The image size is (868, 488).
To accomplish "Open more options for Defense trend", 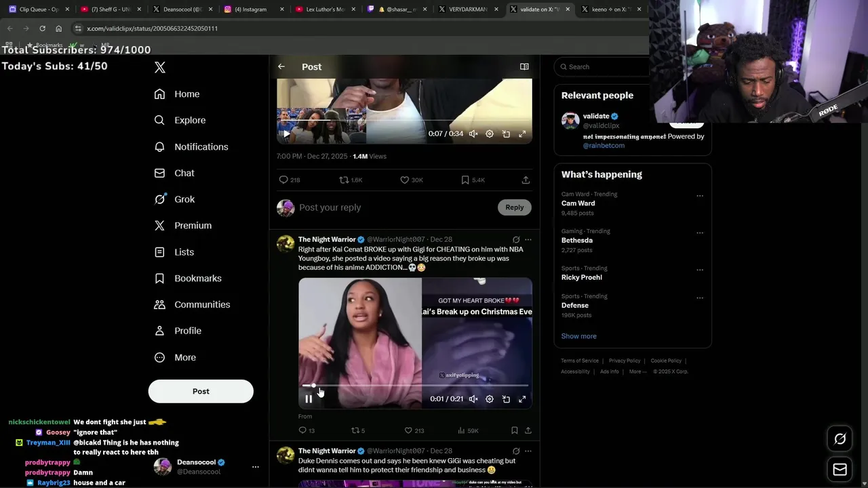I will pyautogui.click(x=700, y=298).
